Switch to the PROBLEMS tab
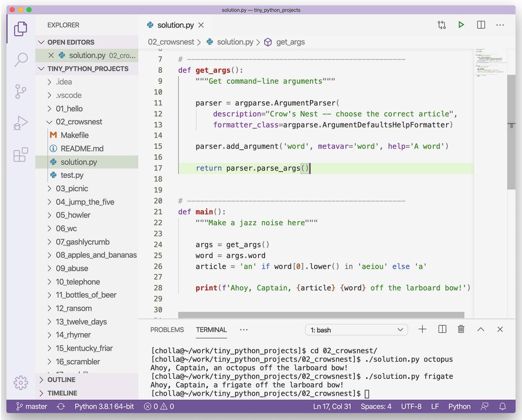Viewport: 522px width, 420px height. (167, 330)
